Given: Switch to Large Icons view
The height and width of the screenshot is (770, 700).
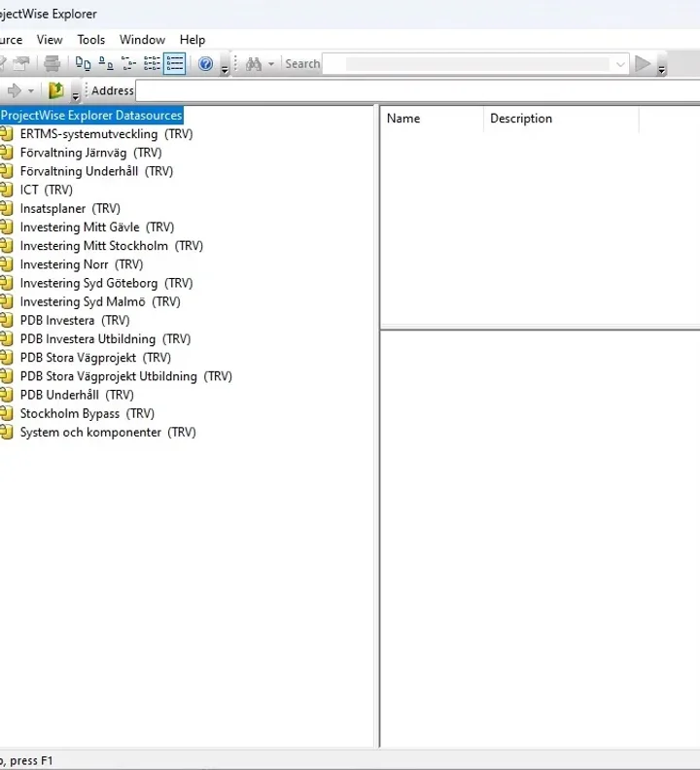Looking at the screenshot, I should [x=83, y=64].
